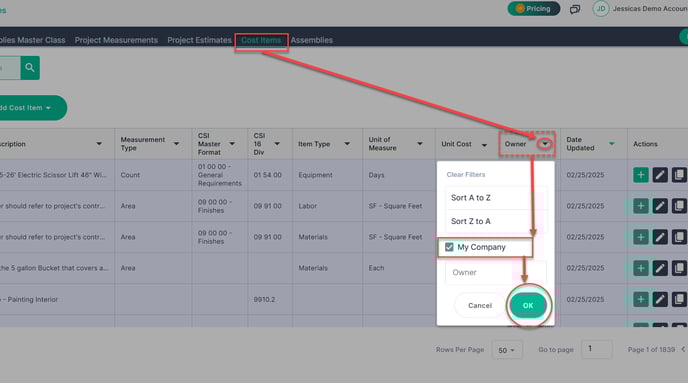This screenshot has width=688, height=383.
Task: Copy the Labor cost item row
Action: (x=679, y=206)
